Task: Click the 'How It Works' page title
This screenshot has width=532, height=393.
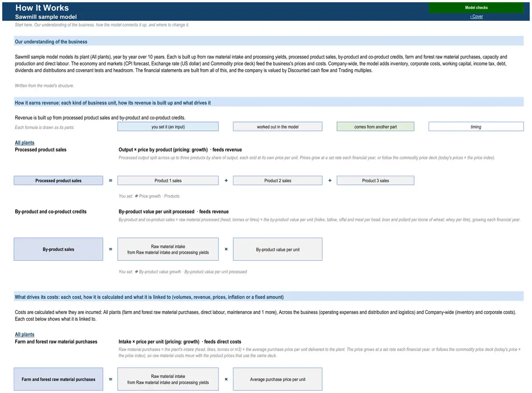Action: click(x=42, y=8)
